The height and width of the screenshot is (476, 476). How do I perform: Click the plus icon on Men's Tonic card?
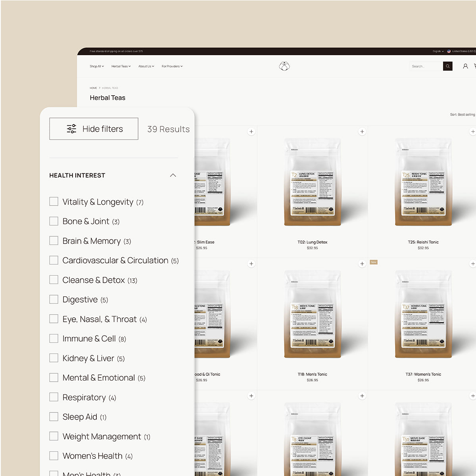pyautogui.click(x=362, y=264)
